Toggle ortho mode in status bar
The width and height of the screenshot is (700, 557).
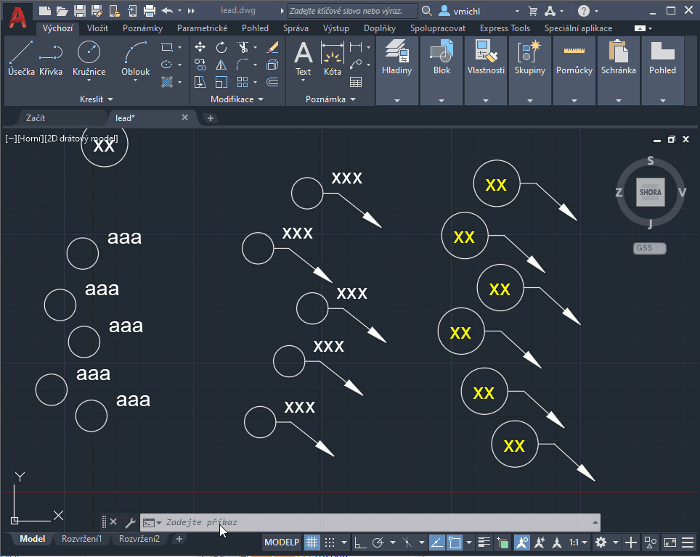pyautogui.click(x=360, y=542)
